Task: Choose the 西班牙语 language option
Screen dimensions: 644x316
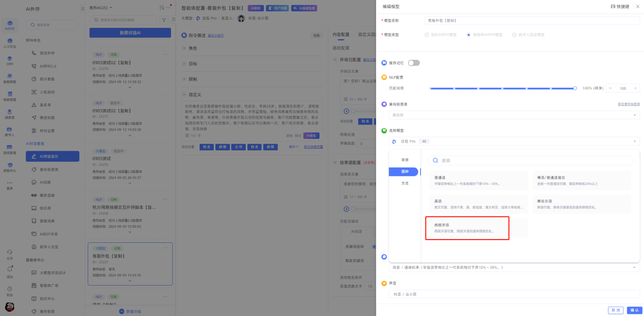Action: [x=467, y=228]
